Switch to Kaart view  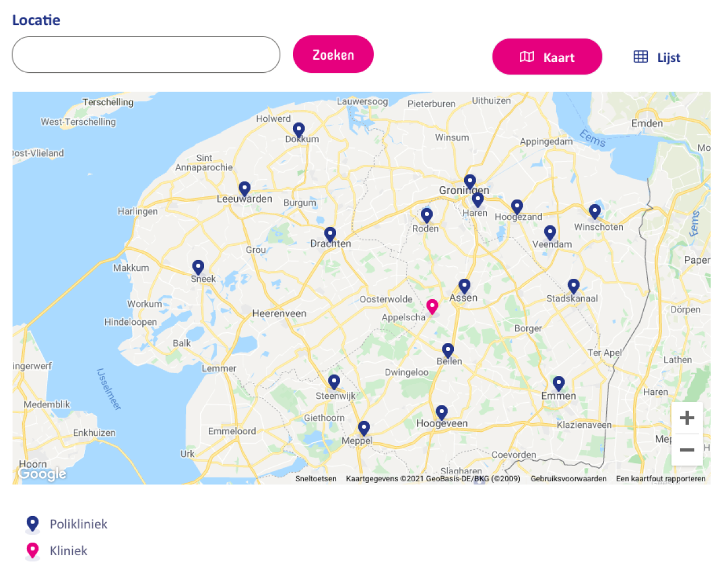[x=547, y=57]
